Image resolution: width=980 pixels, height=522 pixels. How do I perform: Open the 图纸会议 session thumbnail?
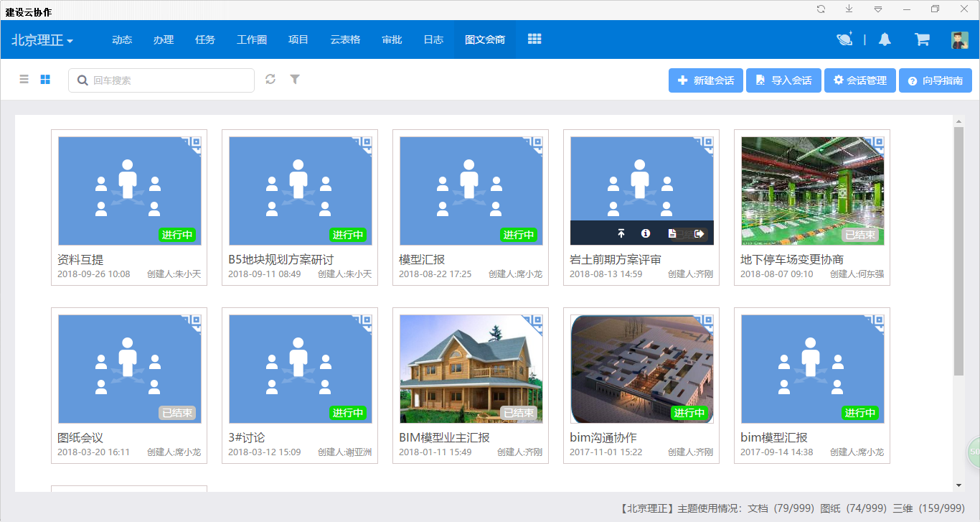tap(129, 369)
